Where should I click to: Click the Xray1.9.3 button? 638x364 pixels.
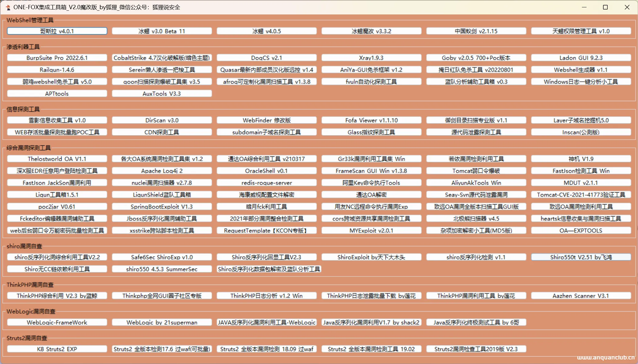tap(371, 58)
